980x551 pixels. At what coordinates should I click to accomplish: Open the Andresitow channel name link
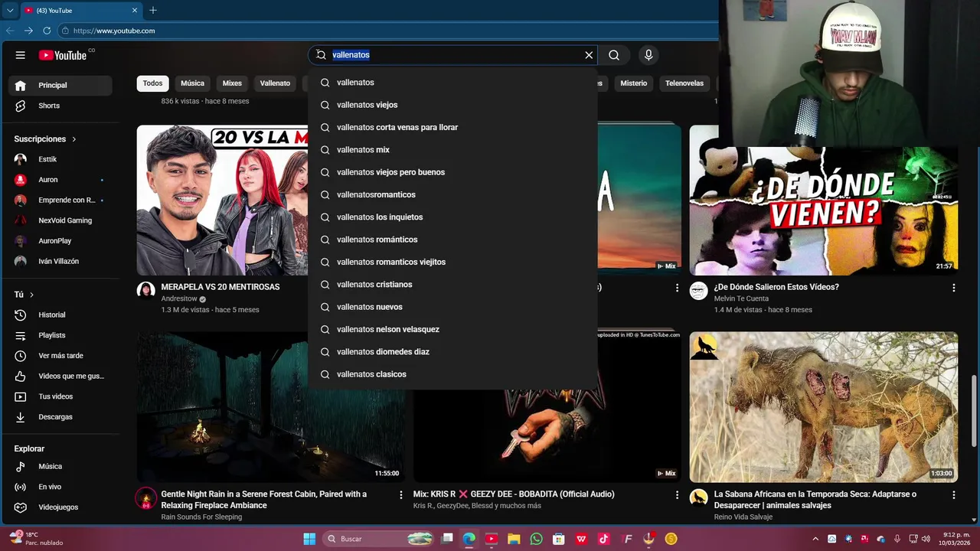click(x=179, y=299)
